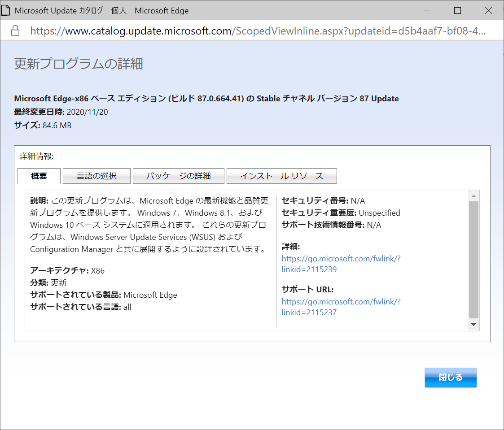Click the page icon in title bar

5,10
